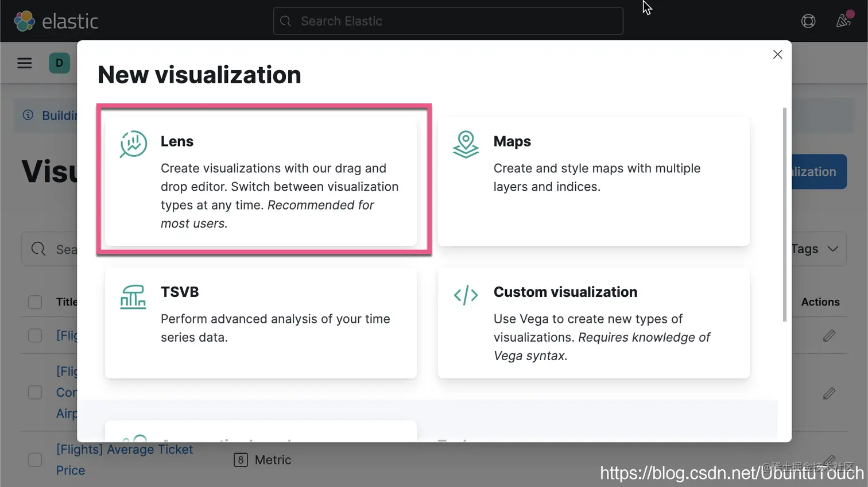Click the Search Elastic input field
Screen dimensions: 868x487
(x=448, y=21)
